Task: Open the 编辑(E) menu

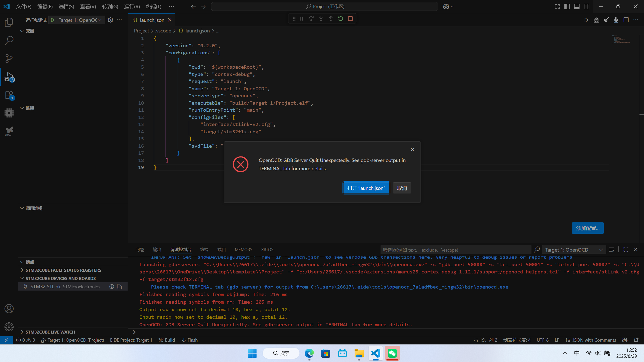Action: 45,7
